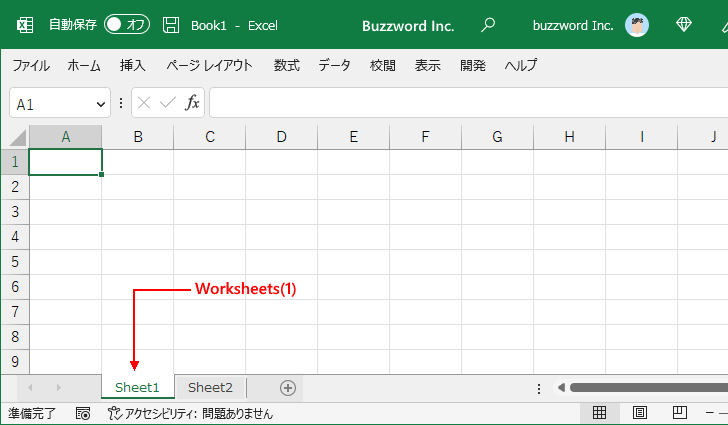The width and height of the screenshot is (728, 425).
Task: Click the three-dot handle beside the Name Box
Action: (121, 103)
